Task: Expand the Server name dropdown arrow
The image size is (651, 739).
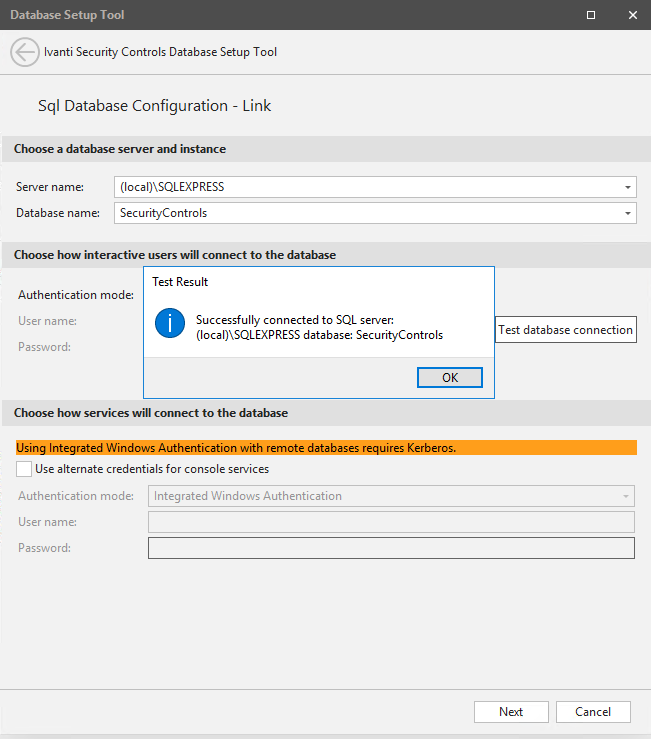Action: pyautogui.click(x=627, y=187)
